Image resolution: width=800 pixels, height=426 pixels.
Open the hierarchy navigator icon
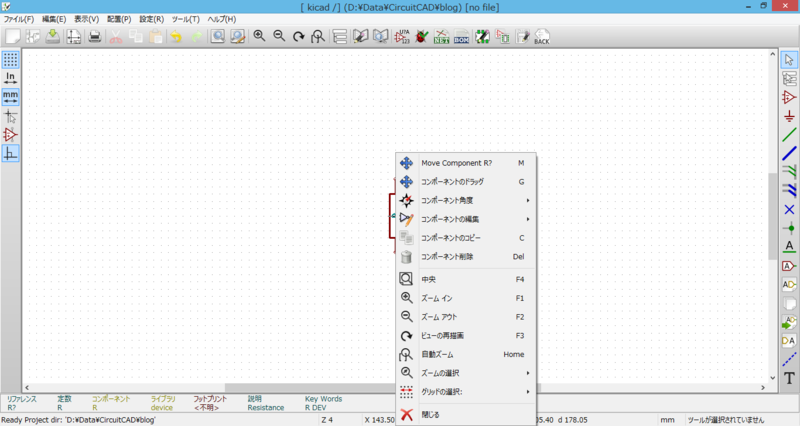tap(340, 37)
